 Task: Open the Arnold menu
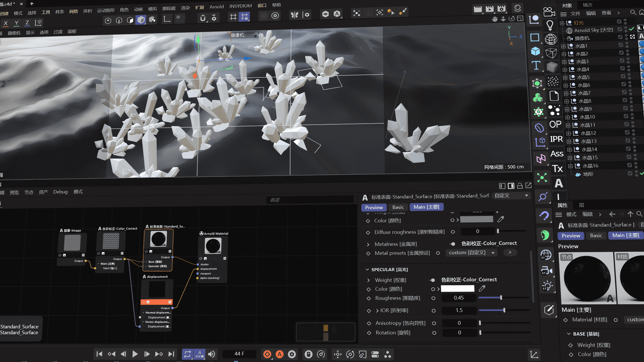tap(216, 7)
